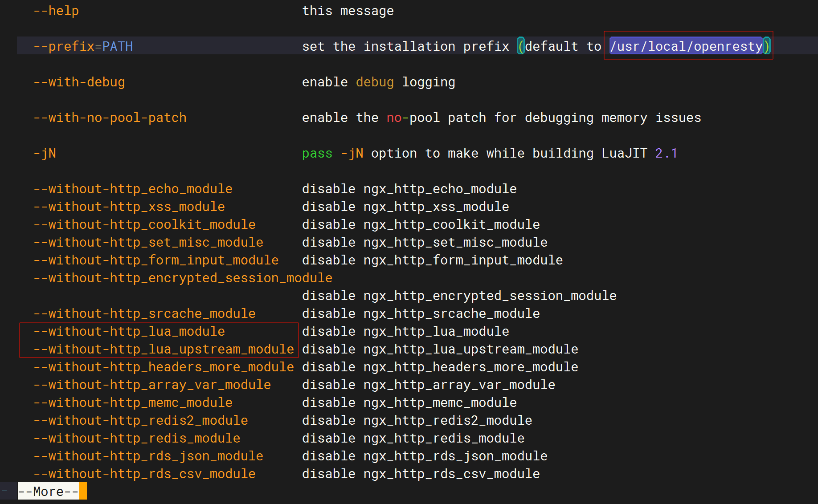
Task: Click the --with-no-pool-patch flag
Action: tap(110, 118)
